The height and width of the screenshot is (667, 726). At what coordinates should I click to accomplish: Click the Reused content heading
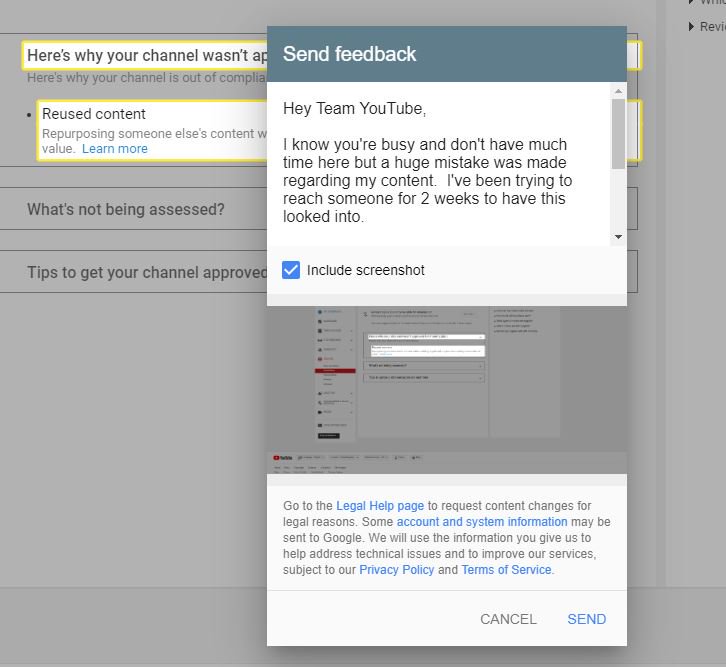click(x=94, y=114)
